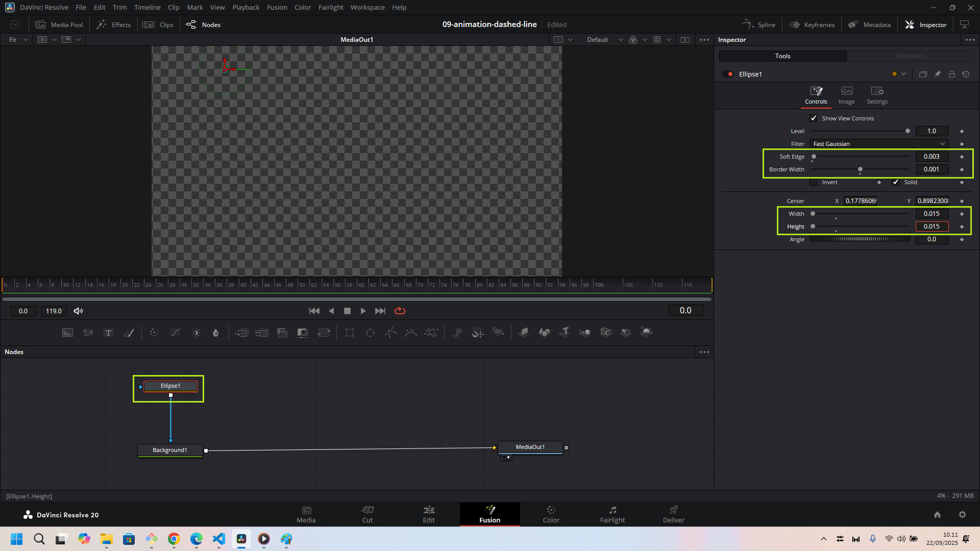Image resolution: width=980 pixels, height=551 pixels.
Task: Add a Background tool node
Action: tap(67, 333)
